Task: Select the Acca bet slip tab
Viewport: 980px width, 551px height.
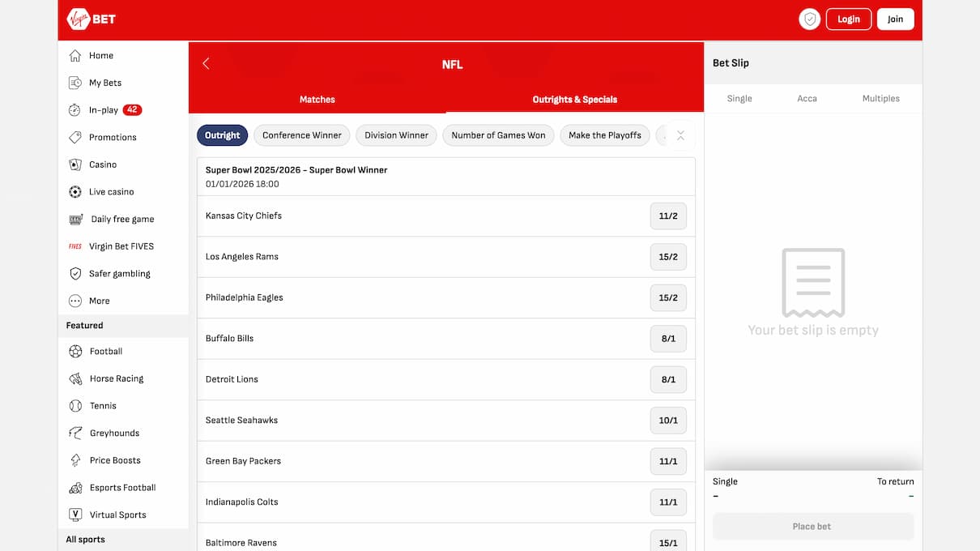Action: click(807, 98)
